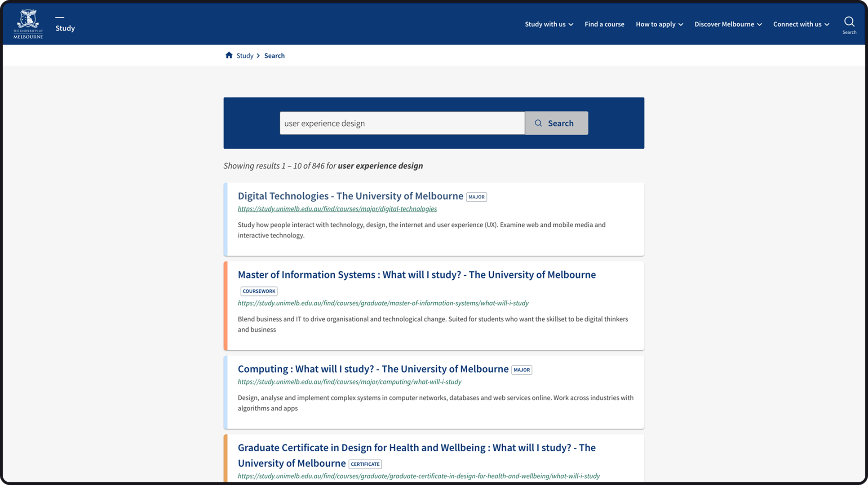Click the digital-technologies course URL
This screenshot has height=485, width=868.
point(337,209)
